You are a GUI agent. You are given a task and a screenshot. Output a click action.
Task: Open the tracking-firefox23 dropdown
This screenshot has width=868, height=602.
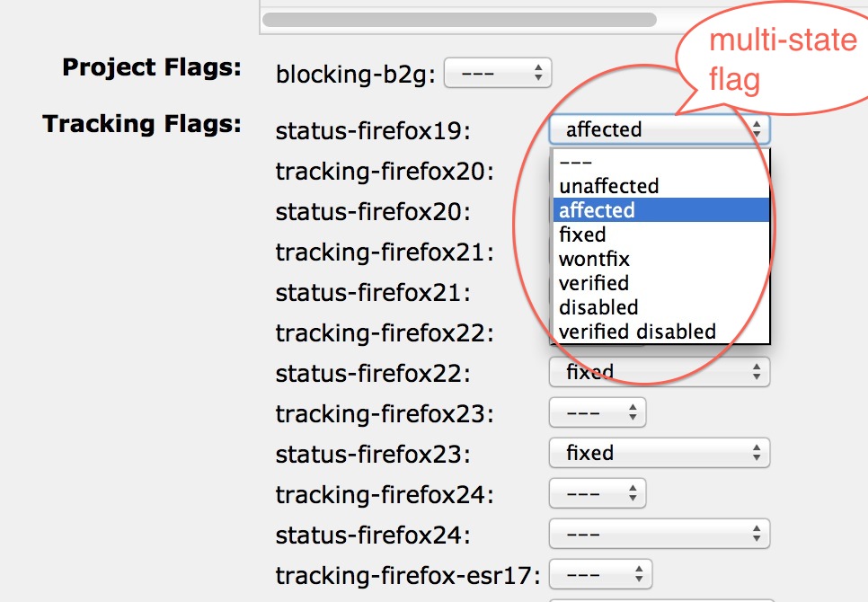click(598, 412)
